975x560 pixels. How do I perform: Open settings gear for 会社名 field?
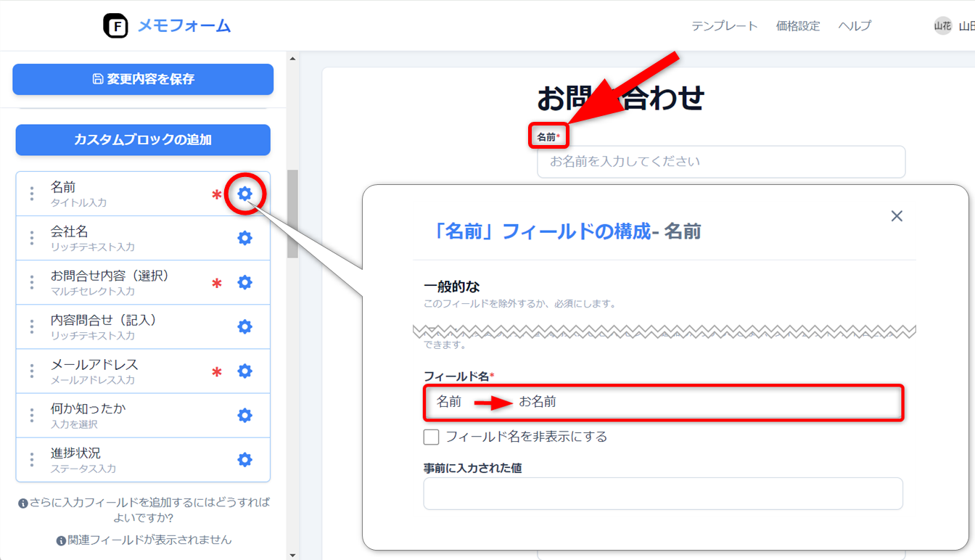pyautogui.click(x=245, y=238)
